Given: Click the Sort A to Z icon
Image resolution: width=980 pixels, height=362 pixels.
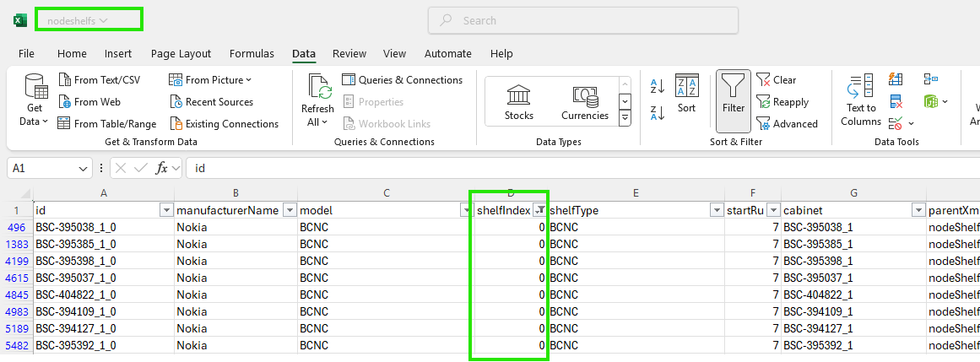Looking at the screenshot, I should [x=658, y=86].
